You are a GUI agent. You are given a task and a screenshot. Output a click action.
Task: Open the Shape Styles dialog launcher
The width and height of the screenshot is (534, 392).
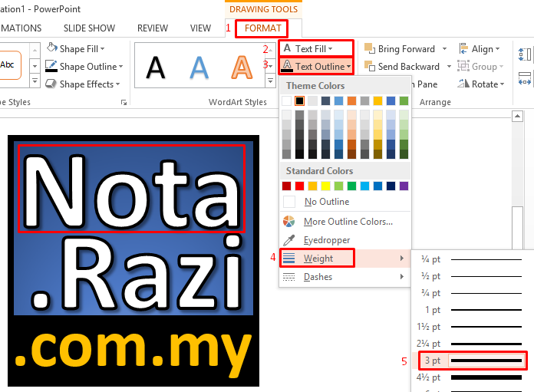[x=124, y=102]
